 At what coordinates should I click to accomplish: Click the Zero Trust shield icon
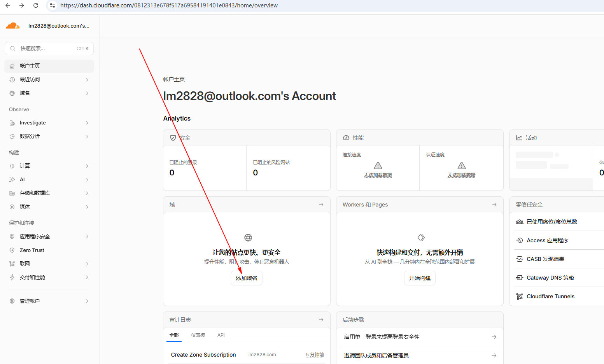(12, 250)
